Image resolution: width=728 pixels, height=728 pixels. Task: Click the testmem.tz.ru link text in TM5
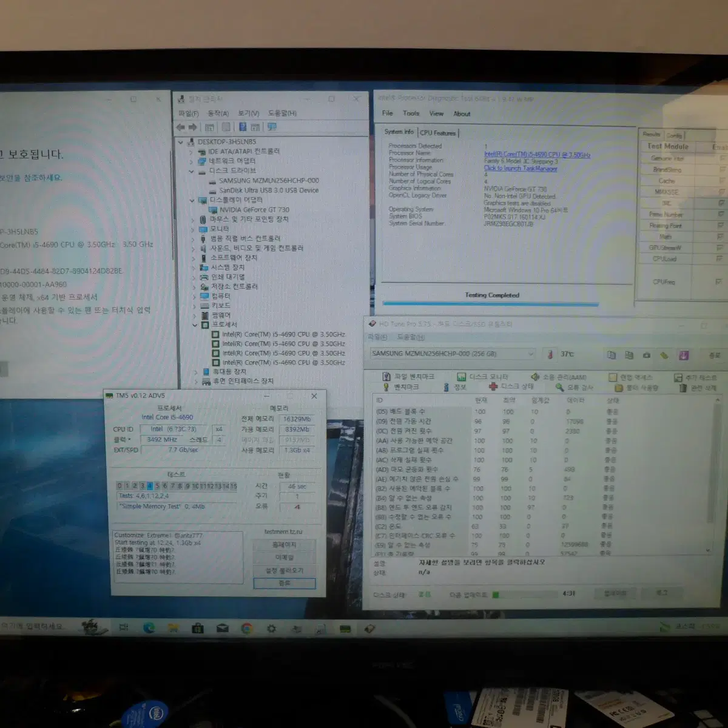[283, 532]
